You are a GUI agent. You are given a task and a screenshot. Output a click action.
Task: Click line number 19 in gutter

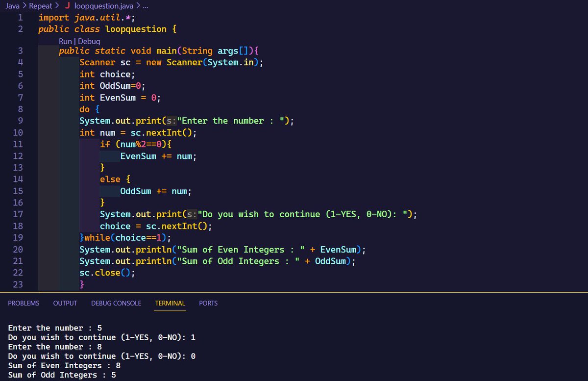tap(18, 237)
